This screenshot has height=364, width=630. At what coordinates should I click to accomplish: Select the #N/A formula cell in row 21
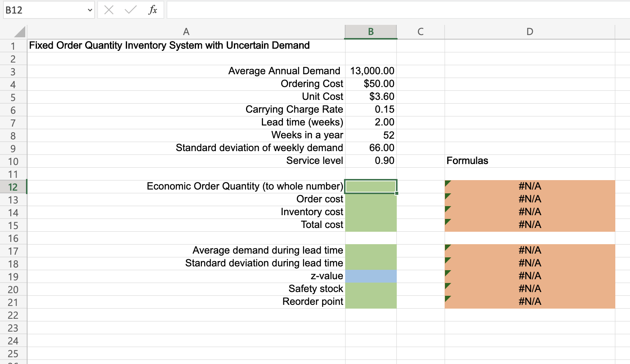click(530, 302)
